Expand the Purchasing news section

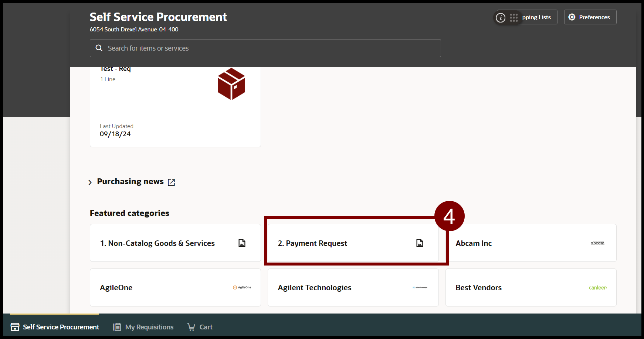point(90,182)
